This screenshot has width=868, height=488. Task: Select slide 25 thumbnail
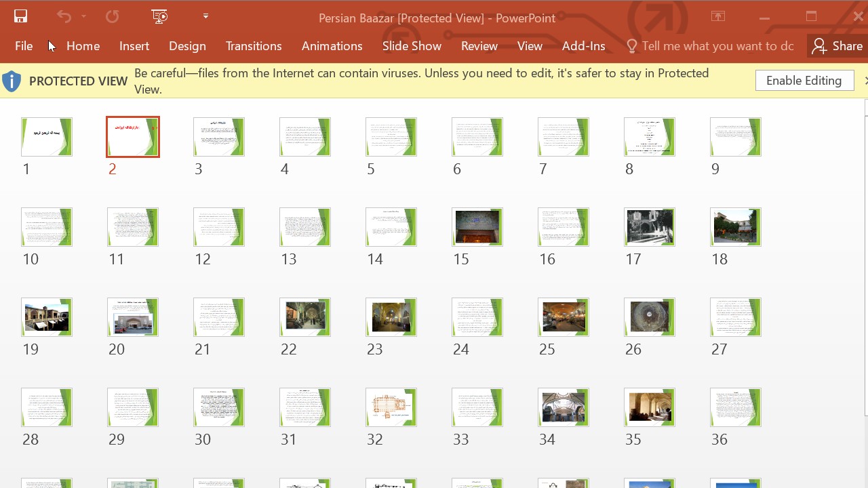[x=564, y=317]
